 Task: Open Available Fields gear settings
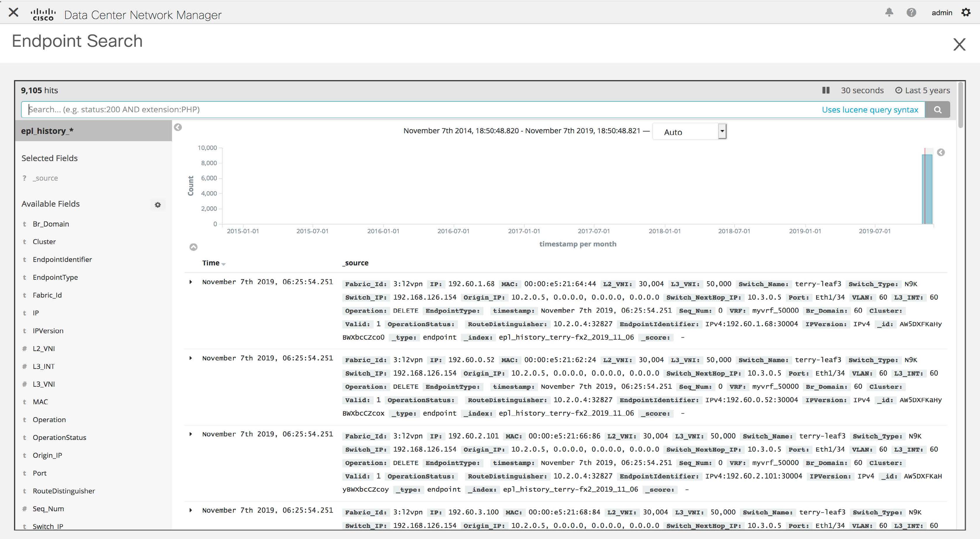pyautogui.click(x=157, y=205)
